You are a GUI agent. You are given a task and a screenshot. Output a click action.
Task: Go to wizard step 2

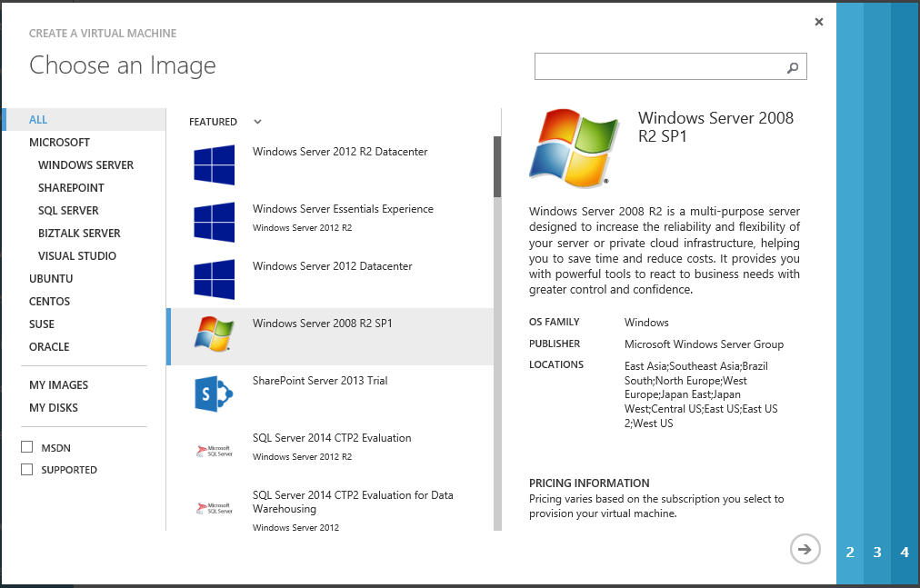pos(850,552)
